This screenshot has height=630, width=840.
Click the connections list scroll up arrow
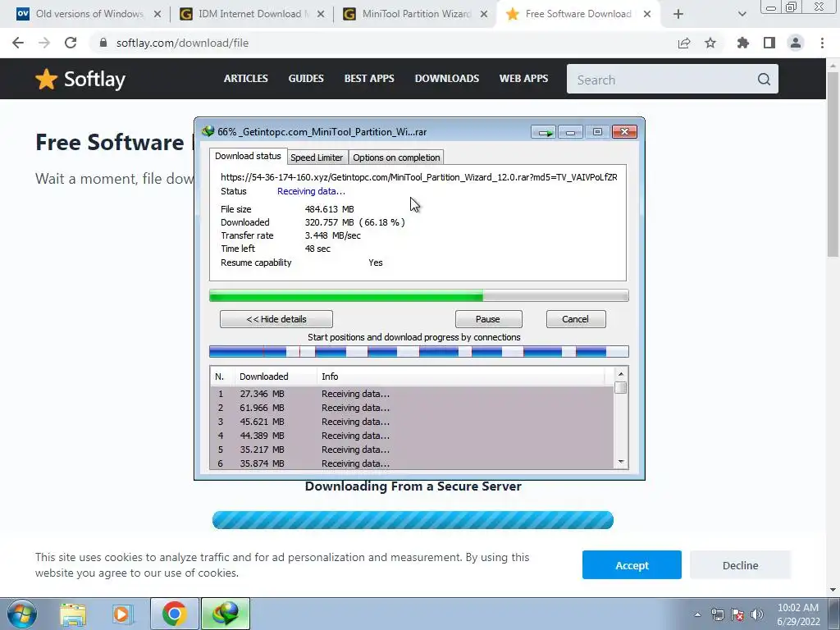coord(621,374)
